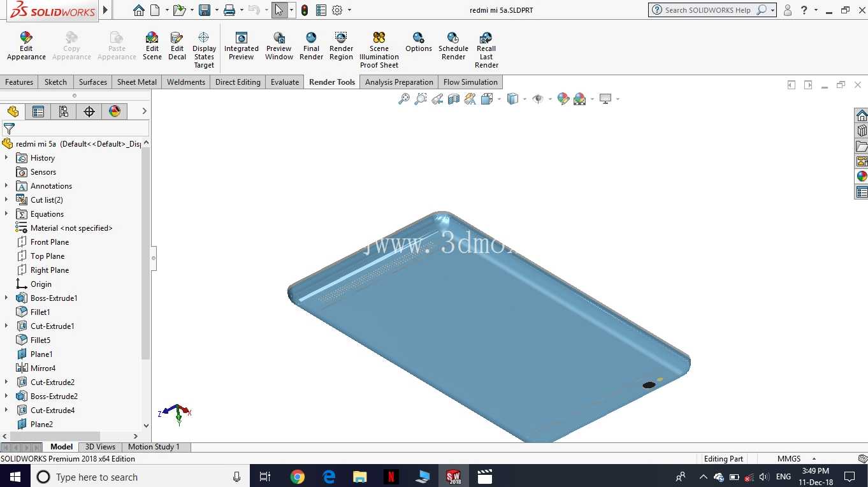Select Material <not specified> item
Screen dimensions: 868x487
tap(71, 228)
